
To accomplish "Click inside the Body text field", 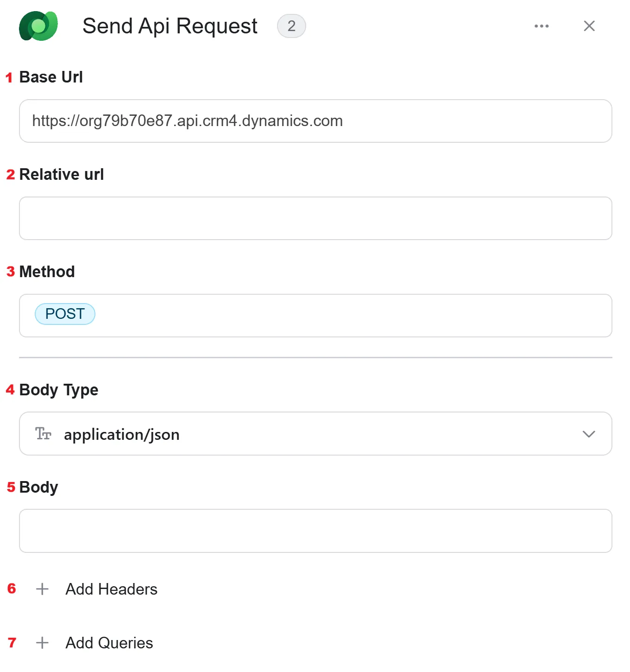I will [315, 531].
